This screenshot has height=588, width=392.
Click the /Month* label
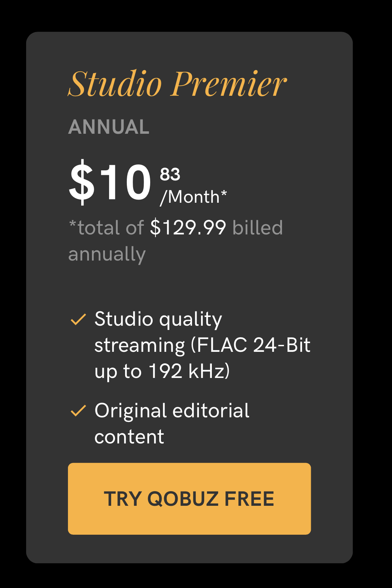[x=193, y=197]
